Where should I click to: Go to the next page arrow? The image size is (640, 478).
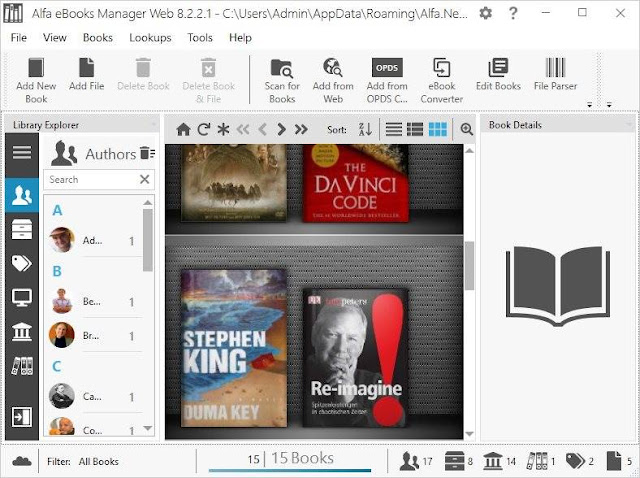coord(281,130)
